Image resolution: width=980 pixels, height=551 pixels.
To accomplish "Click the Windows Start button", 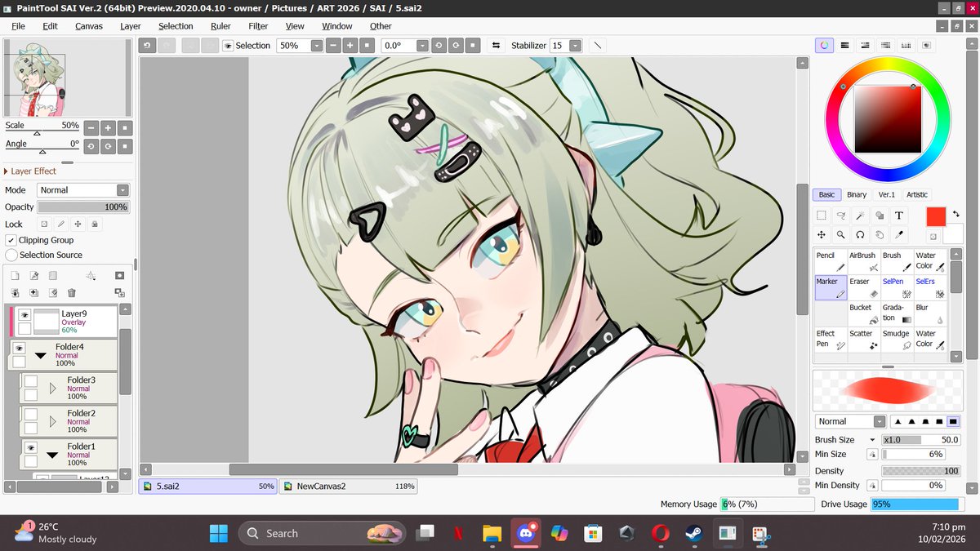I will [219, 533].
